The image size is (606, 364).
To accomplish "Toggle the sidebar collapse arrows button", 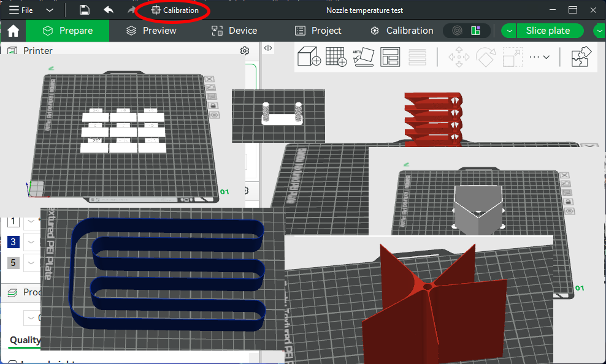I will coord(268,48).
